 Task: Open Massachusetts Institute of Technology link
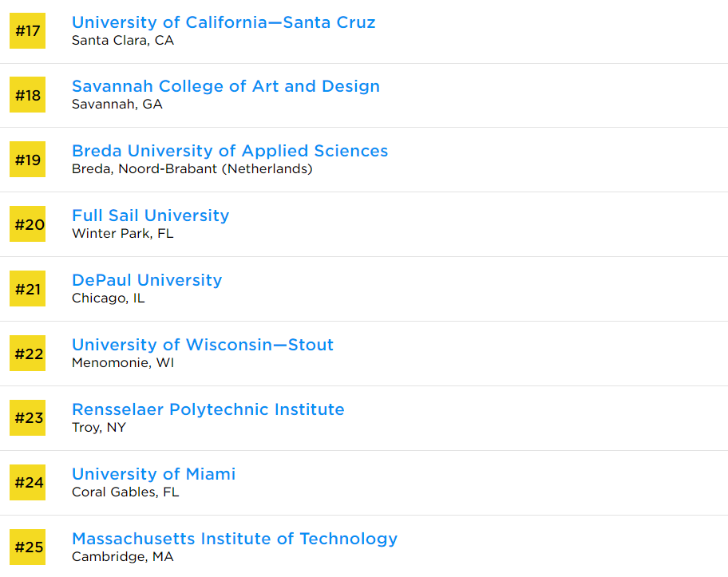(x=235, y=539)
